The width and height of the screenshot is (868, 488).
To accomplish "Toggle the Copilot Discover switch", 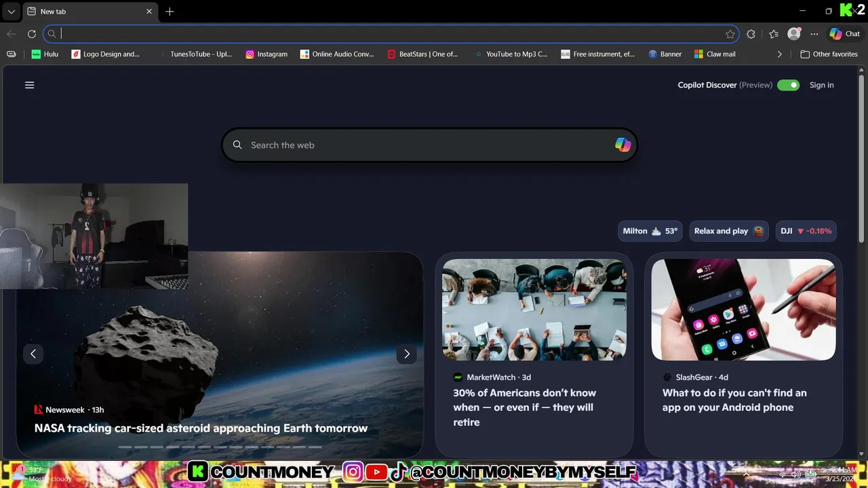I will coord(788,85).
